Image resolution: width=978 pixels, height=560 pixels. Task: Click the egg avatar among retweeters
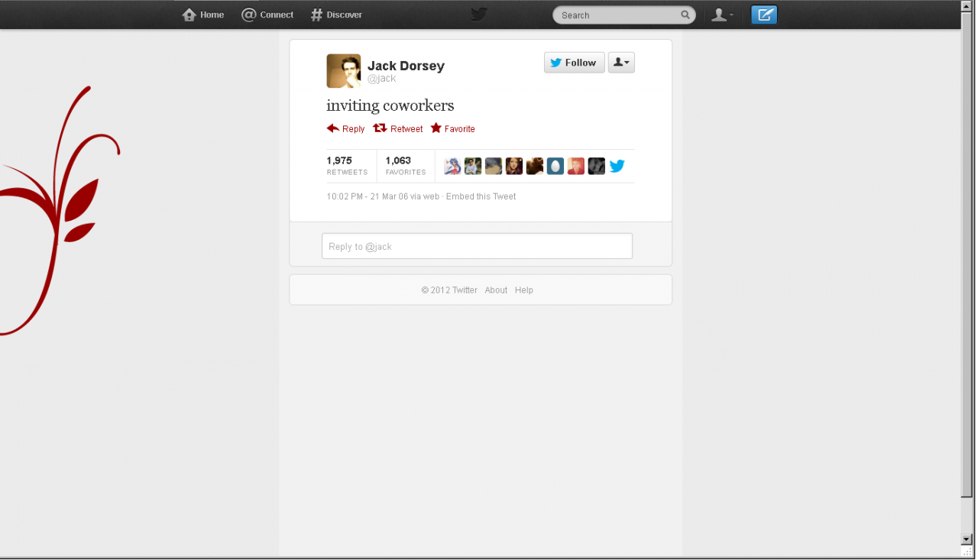tap(555, 166)
